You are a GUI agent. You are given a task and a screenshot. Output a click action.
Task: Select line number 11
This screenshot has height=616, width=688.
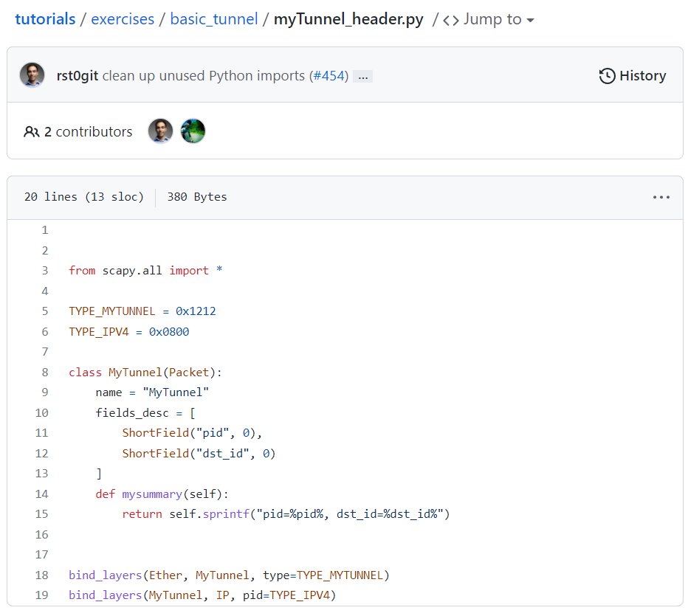(x=41, y=433)
